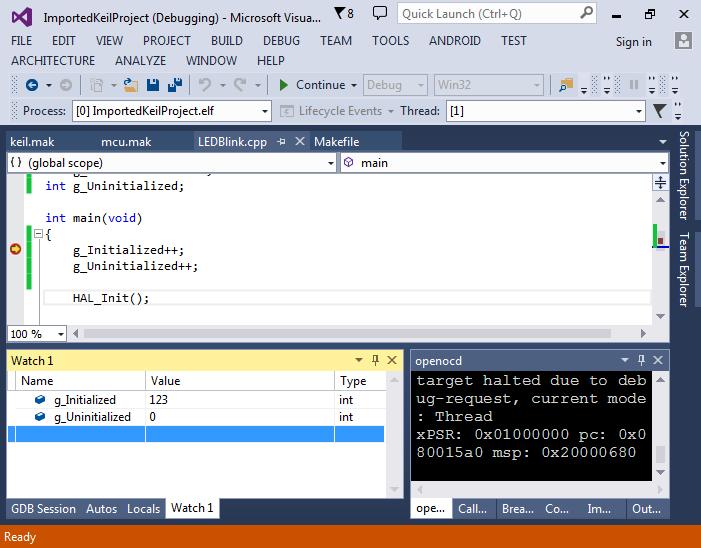Viewport: 701px width, 548px height.
Task: Collapse the main function code block
Action: coord(38,234)
